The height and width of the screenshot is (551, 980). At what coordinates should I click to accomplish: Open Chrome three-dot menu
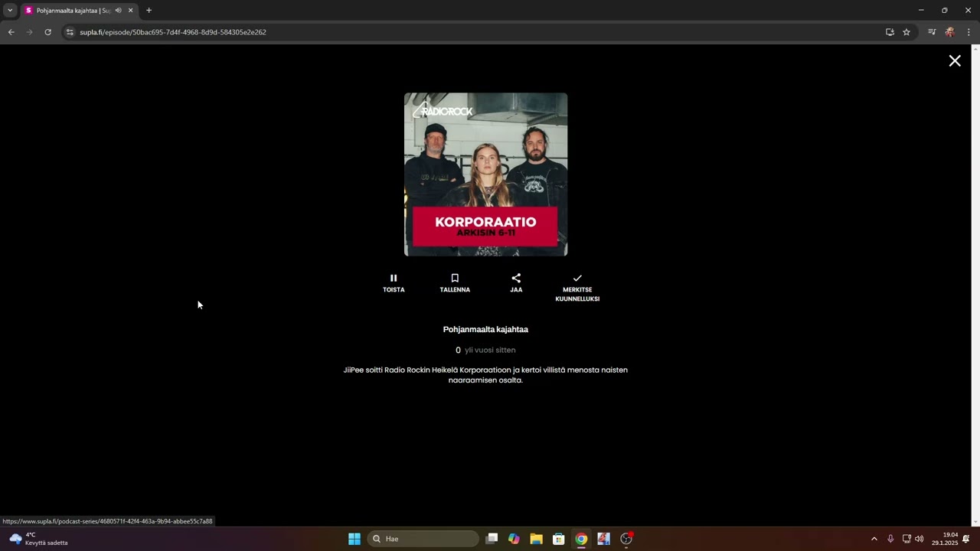(969, 32)
